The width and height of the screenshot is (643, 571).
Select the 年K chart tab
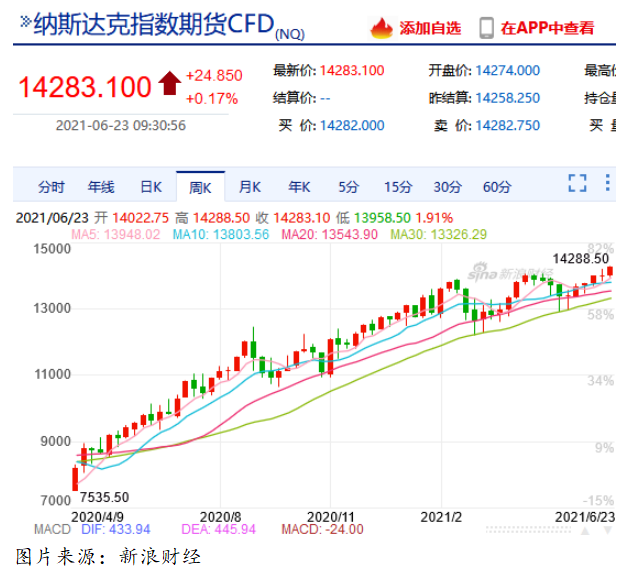point(299,187)
